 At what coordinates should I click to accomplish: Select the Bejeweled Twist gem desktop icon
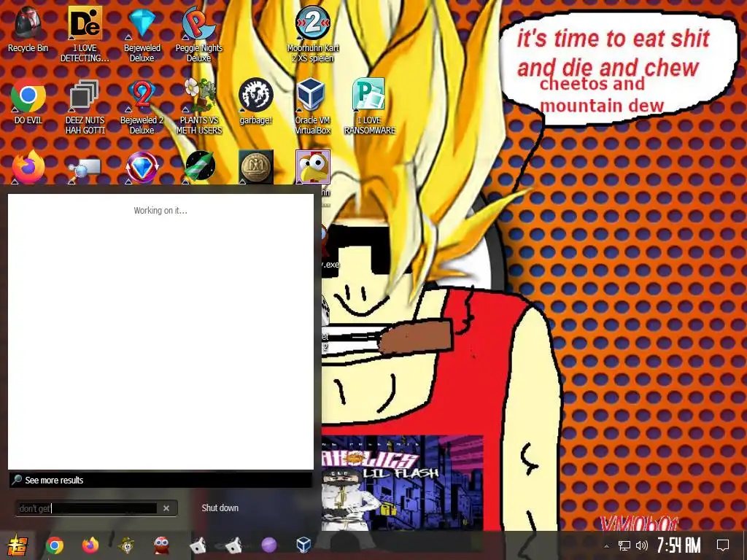pyautogui.click(x=142, y=167)
